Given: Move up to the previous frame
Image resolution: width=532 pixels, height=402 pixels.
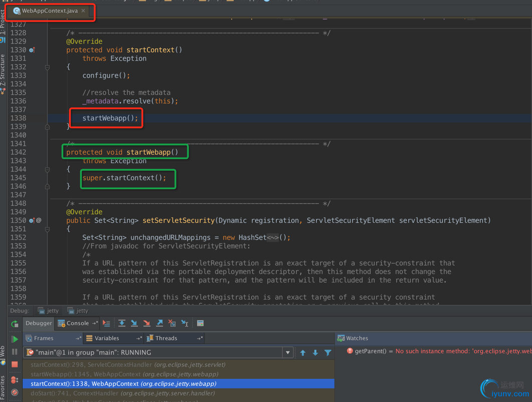Looking at the screenshot, I should (303, 353).
